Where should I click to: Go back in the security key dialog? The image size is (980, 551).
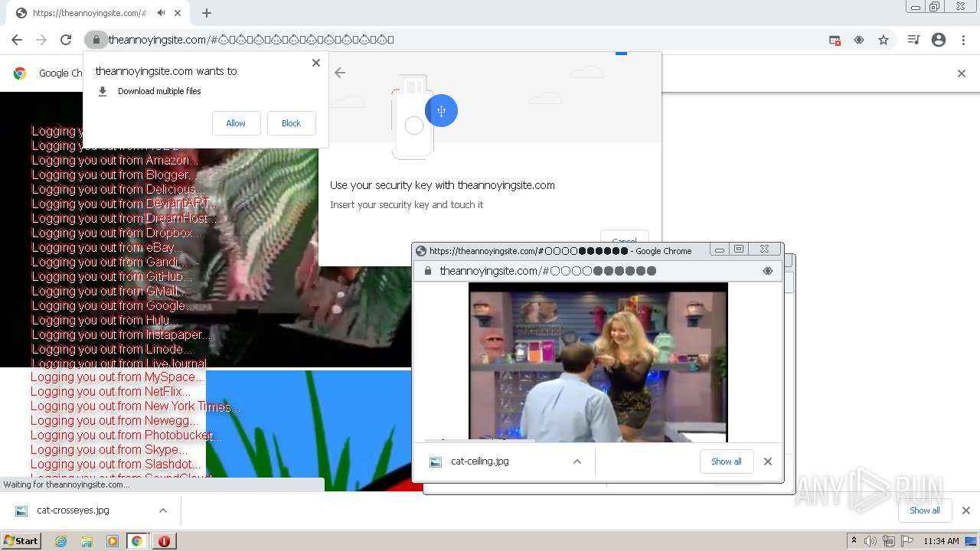[340, 73]
